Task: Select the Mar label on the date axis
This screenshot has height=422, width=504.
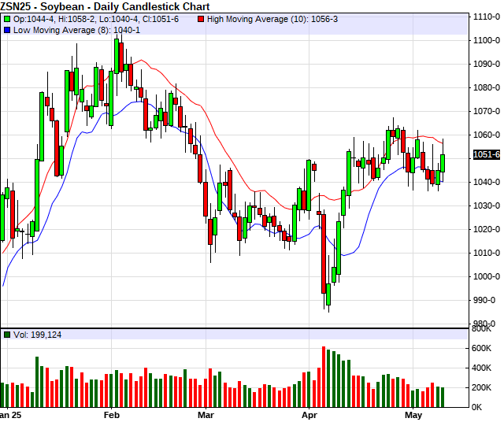Action: (206, 414)
